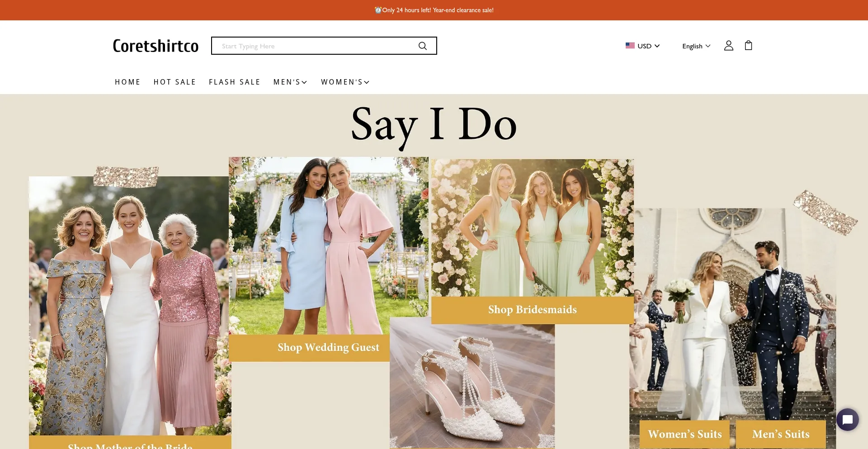Screen dimensions: 868x449
Task: Open the mother of the bride photo
Action: coord(130,306)
